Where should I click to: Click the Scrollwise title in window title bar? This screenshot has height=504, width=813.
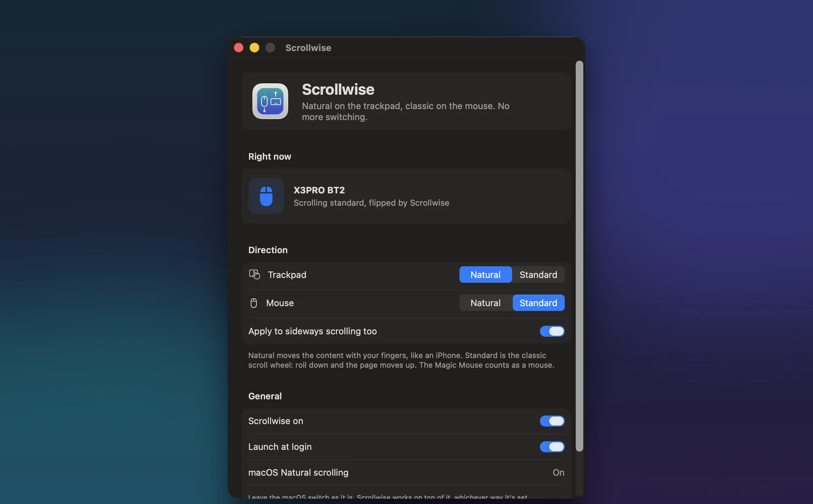point(308,48)
